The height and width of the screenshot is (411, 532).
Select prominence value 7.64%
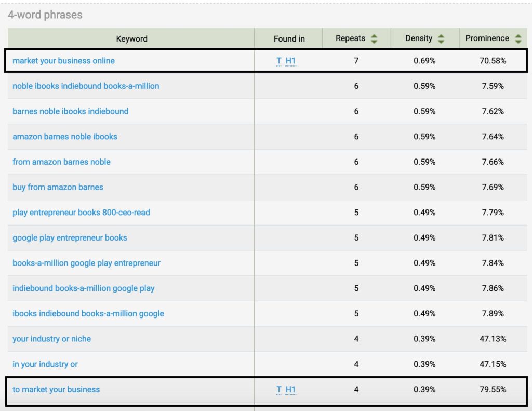pos(493,137)
